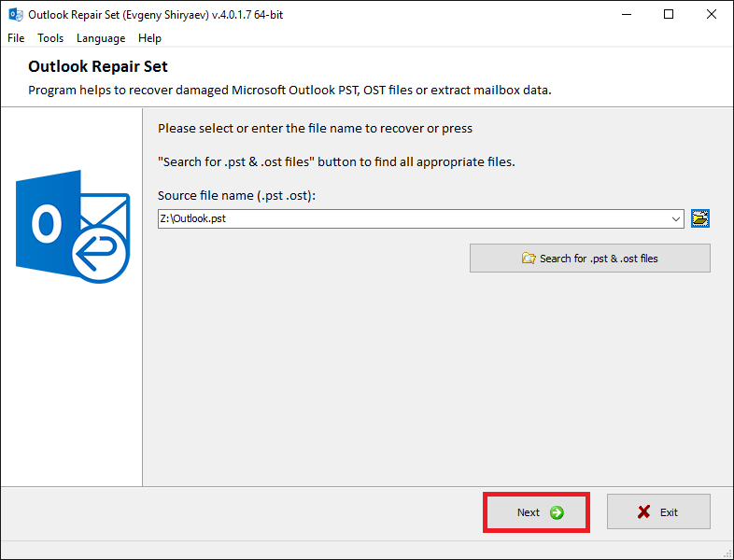Click the window resize grip in status bar
Viewport: 734px width, 560px height.
[x=727, y=553]
